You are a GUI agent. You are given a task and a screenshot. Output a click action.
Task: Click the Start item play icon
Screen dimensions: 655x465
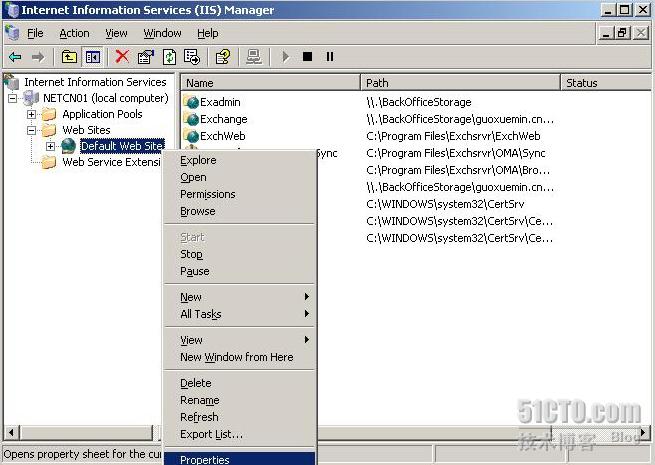coord(286,57)
